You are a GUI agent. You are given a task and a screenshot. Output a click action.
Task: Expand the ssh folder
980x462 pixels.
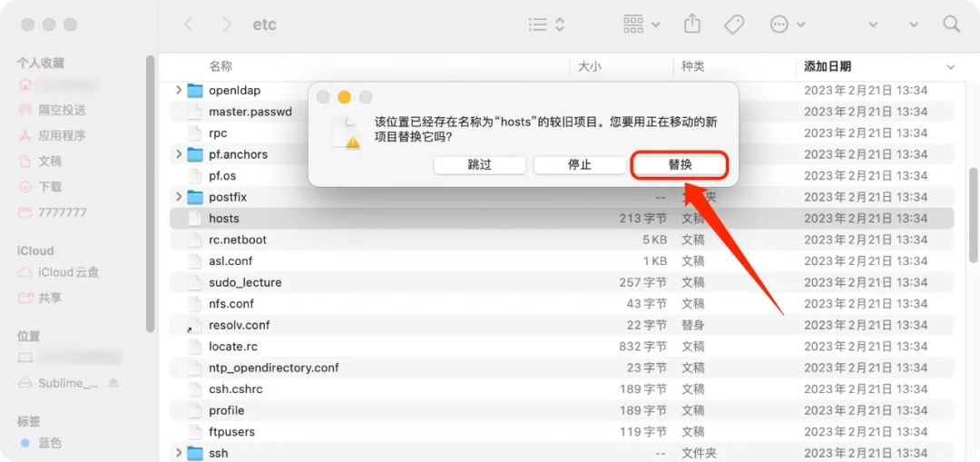[179, 453]
